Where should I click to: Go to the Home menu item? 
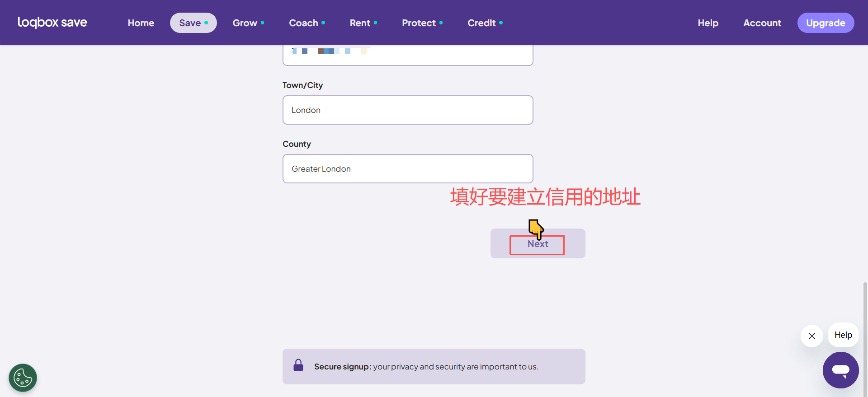(141, 23)
